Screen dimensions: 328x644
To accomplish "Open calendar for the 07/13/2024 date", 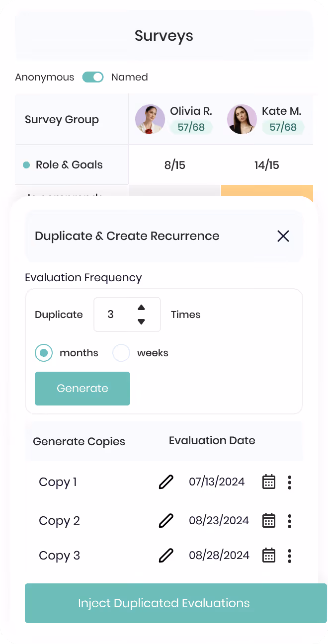I will click(x=269, y=482).
